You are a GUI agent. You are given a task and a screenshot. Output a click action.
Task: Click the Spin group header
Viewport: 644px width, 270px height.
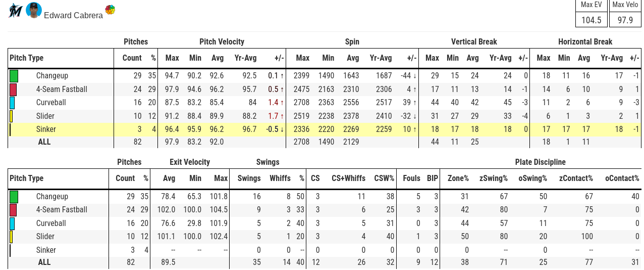(352, 42)
